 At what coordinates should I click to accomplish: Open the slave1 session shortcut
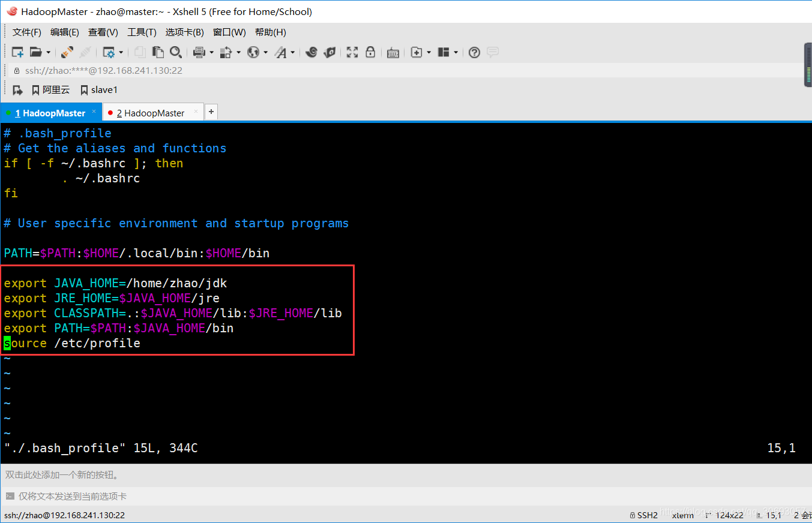pyautogui.click(x=100, y=90)
